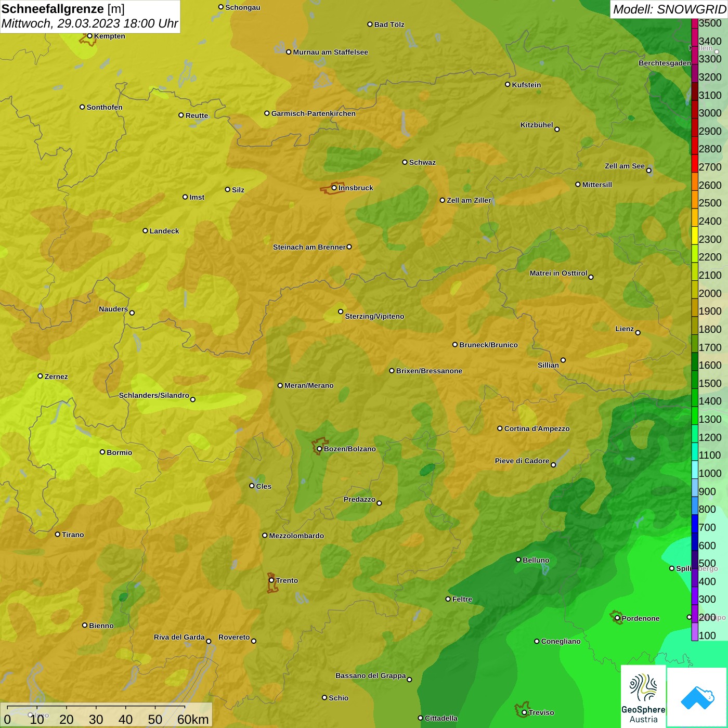Click the 'Reutte' label

197,115
